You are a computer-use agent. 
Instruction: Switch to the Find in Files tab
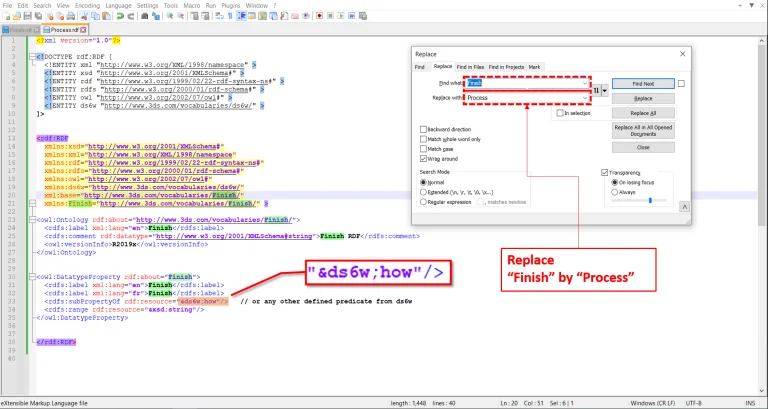click(471, 67)
